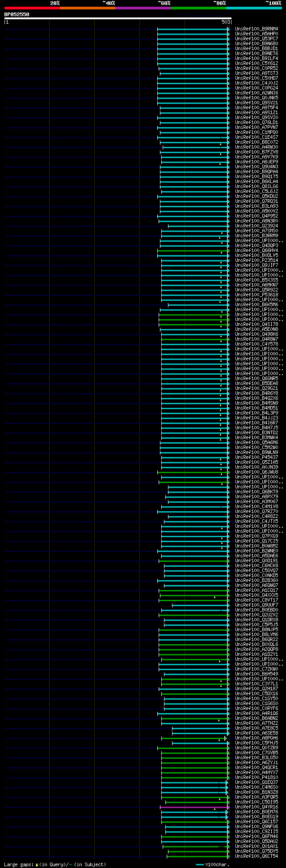
Task: Click the purple ~60% identity color segment
Action: pyautogui.click(x=143, y=8)
